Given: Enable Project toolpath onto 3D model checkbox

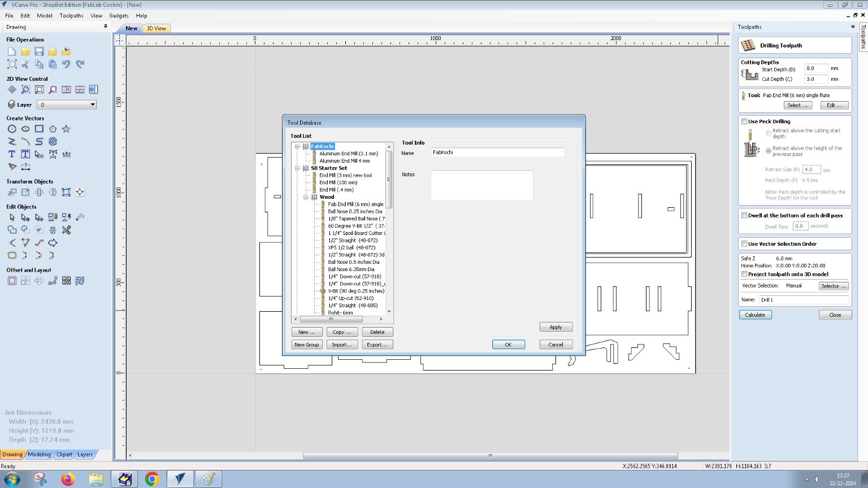Looking at the screenshot, I should tap(744, 274).
